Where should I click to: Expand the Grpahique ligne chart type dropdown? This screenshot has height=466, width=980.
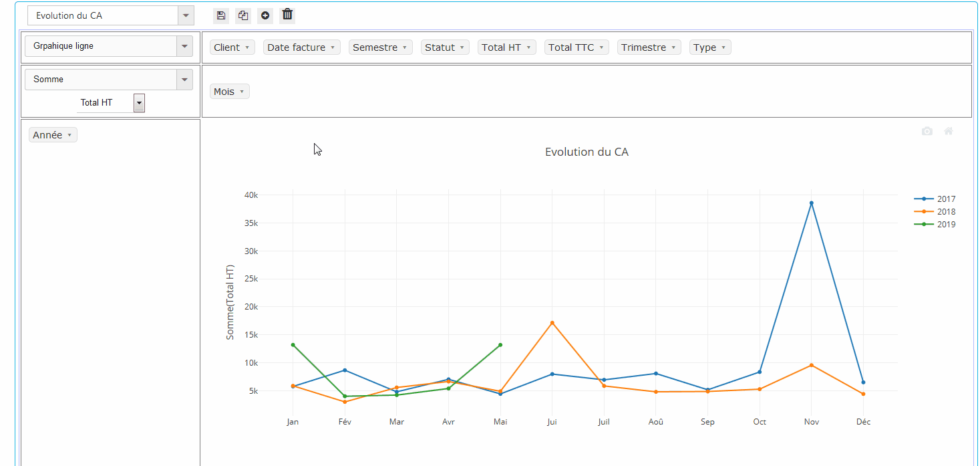[184, 46]
